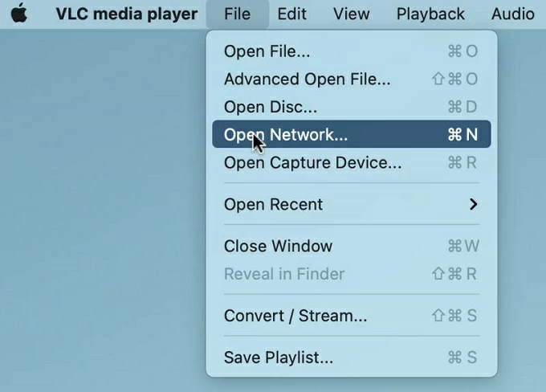The image size is (546, 392).
Task: Pick the Open Disc... entry
Action: pos(270,106)
